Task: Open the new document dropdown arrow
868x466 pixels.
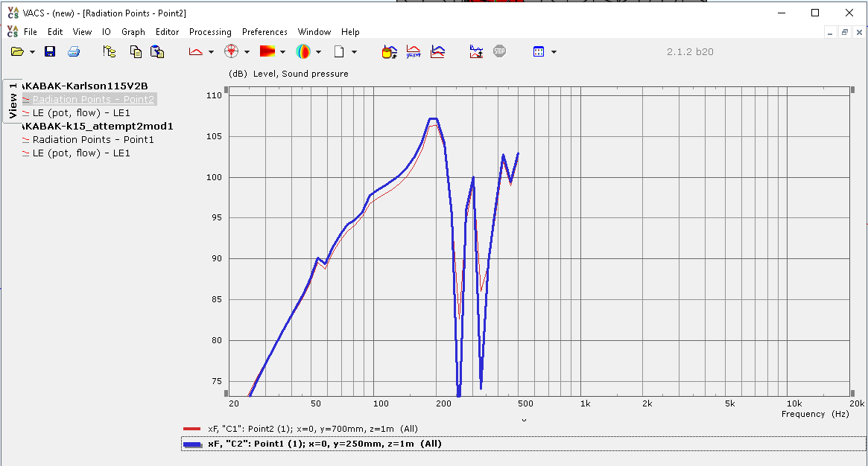Action: point(355,52)
